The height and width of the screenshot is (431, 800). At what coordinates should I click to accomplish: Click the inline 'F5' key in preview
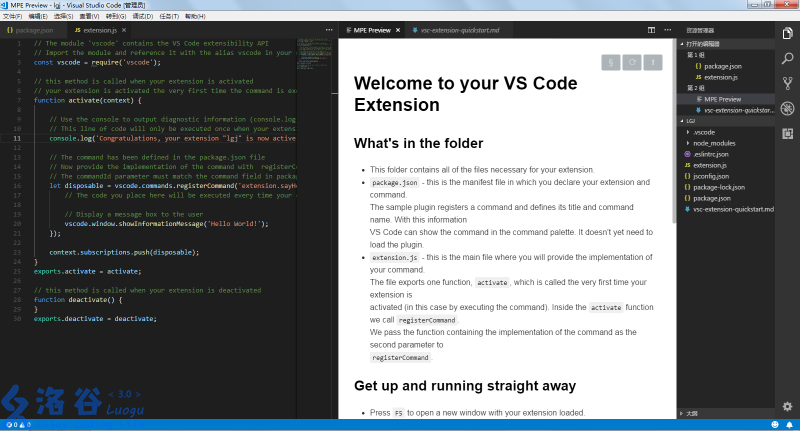point(398,413)
